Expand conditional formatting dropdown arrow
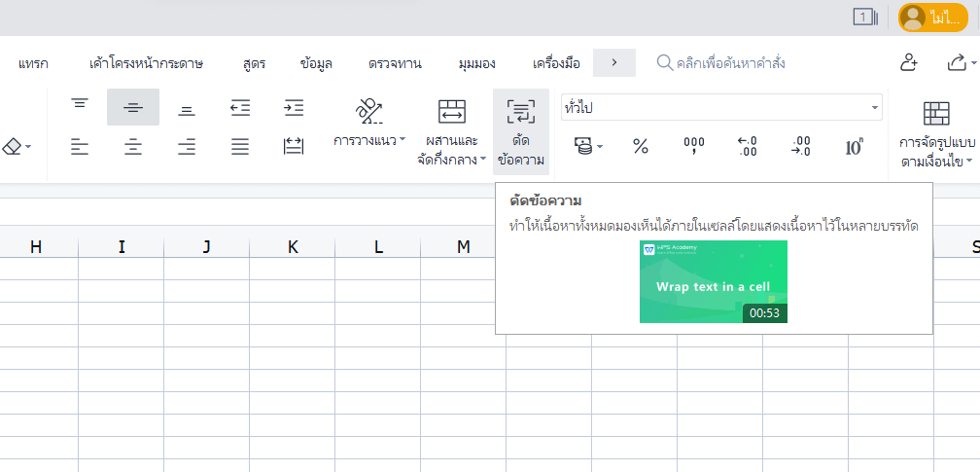The height and width of the screenshot is (472, 980). [968, 161]
